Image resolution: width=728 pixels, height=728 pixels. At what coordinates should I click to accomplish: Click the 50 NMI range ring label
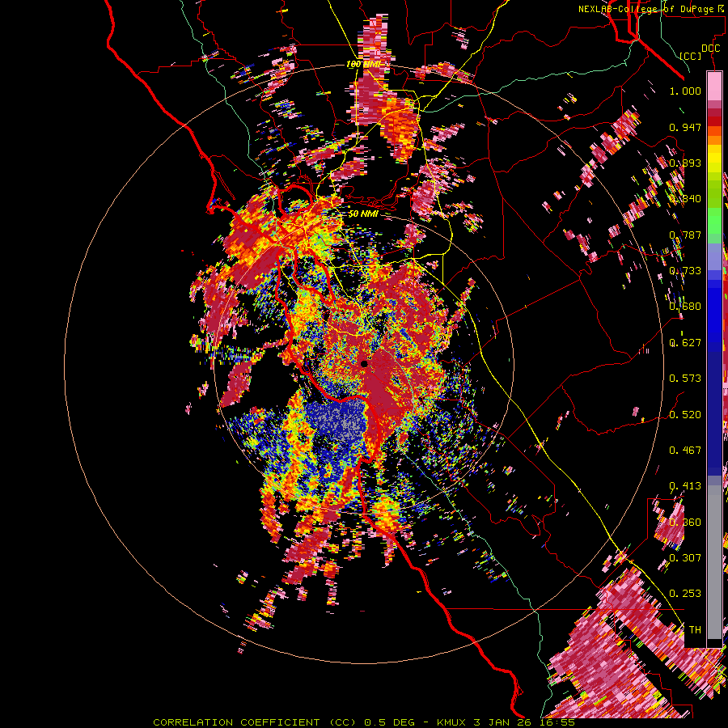(x=363, y=214)
